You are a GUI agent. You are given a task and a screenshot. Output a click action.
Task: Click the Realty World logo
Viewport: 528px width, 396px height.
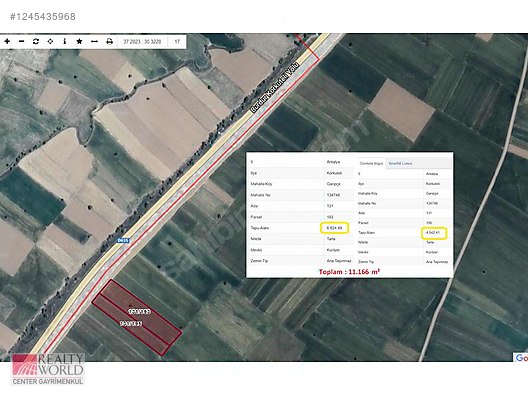48,369
